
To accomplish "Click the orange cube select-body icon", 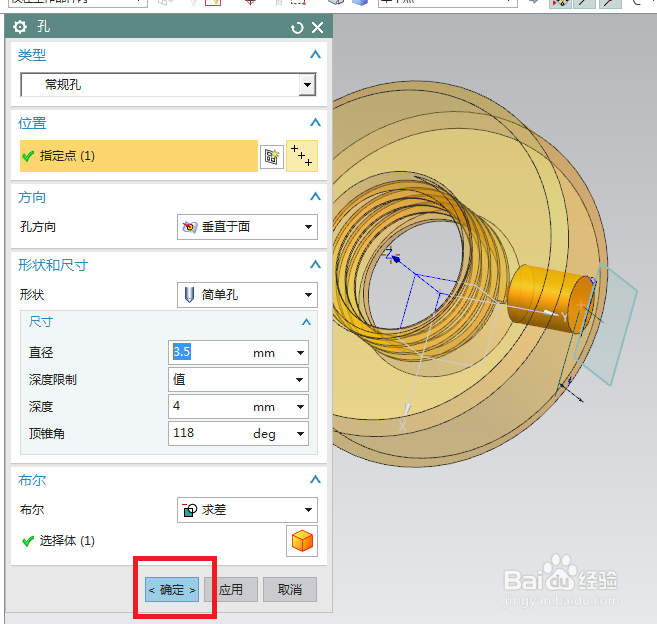I will tap(302, 541).
